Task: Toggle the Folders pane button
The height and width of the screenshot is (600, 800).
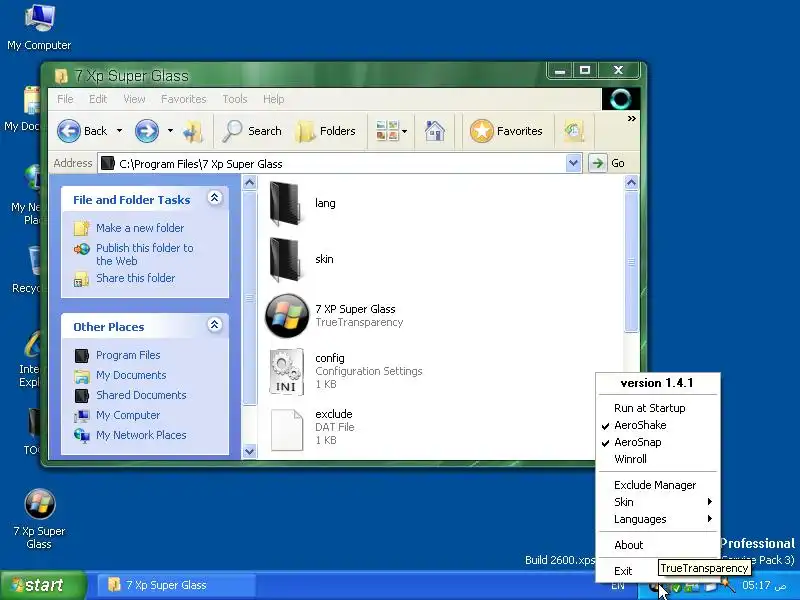Action: 326,131
